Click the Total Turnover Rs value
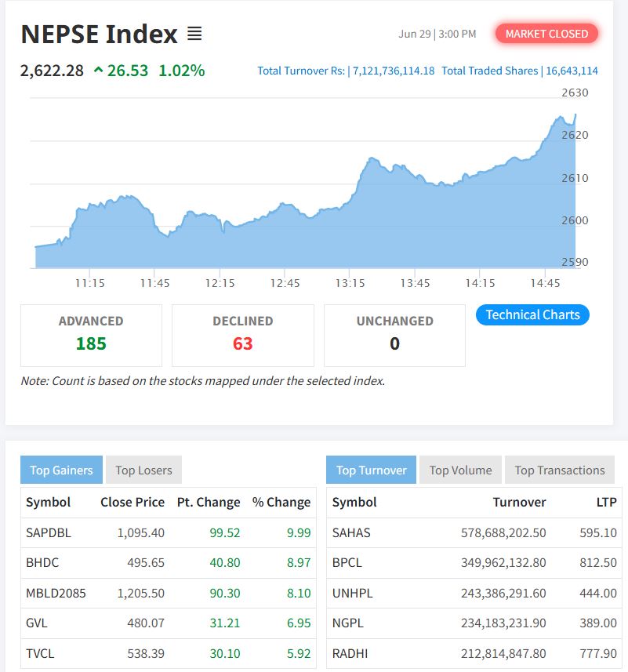This screenshot has width=628, height=672. click(x=392, y=71)
